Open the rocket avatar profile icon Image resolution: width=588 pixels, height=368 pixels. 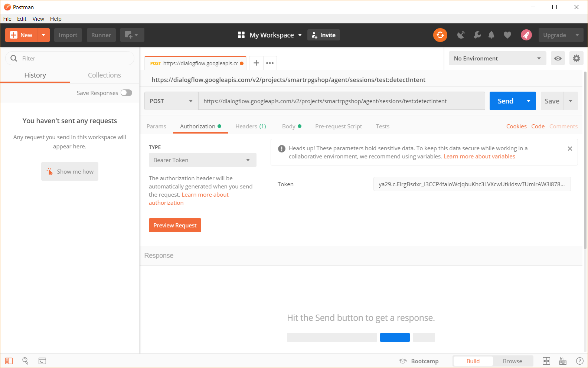[526, 35]
